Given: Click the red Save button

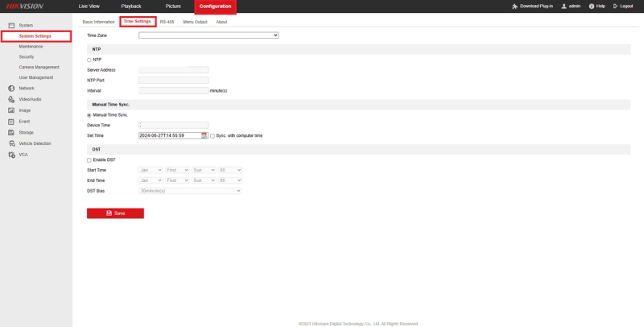Looking at the screenshot, I should [x=115, y=213].
